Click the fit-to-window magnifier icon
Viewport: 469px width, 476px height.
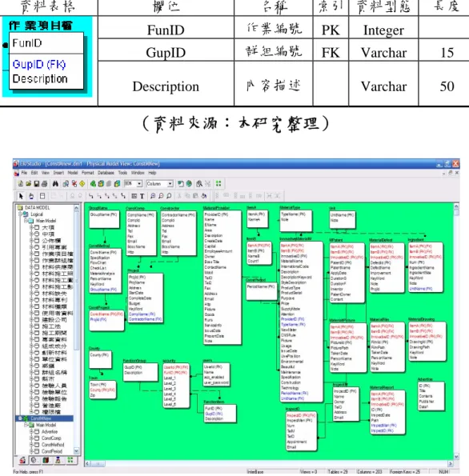pos(169,196)
